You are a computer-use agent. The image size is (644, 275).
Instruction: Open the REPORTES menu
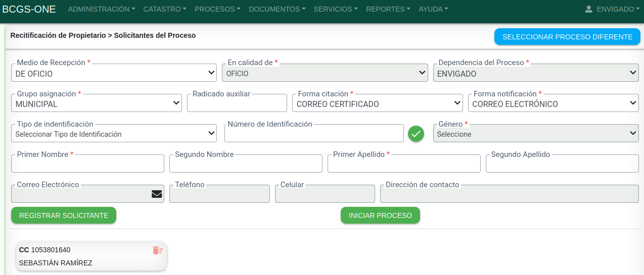coord(388,9)
